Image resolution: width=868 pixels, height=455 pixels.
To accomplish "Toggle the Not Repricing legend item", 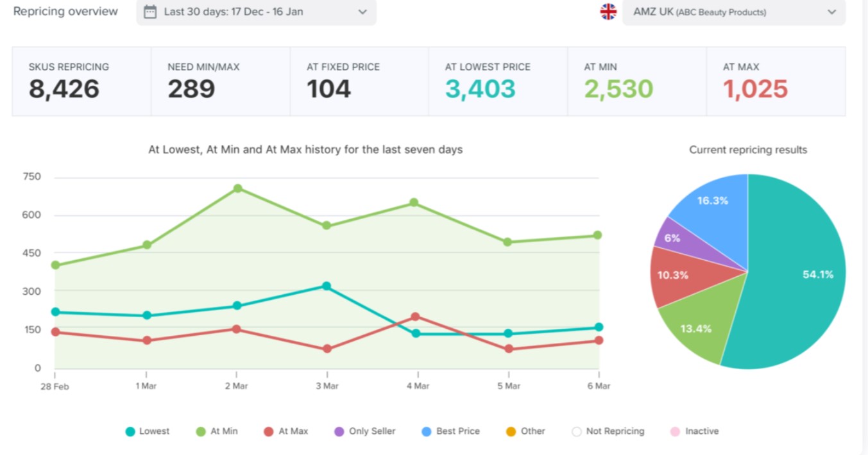I will [576, 431].
